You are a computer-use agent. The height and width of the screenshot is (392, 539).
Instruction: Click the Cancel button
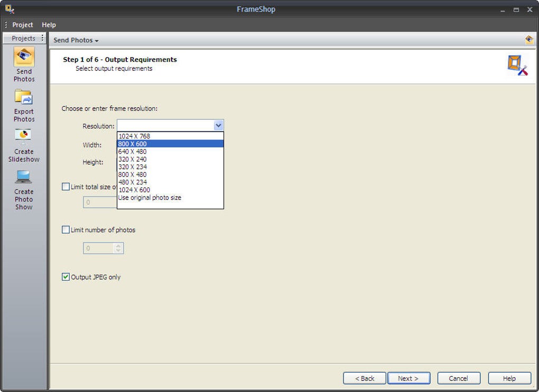[x=459, y=378]
